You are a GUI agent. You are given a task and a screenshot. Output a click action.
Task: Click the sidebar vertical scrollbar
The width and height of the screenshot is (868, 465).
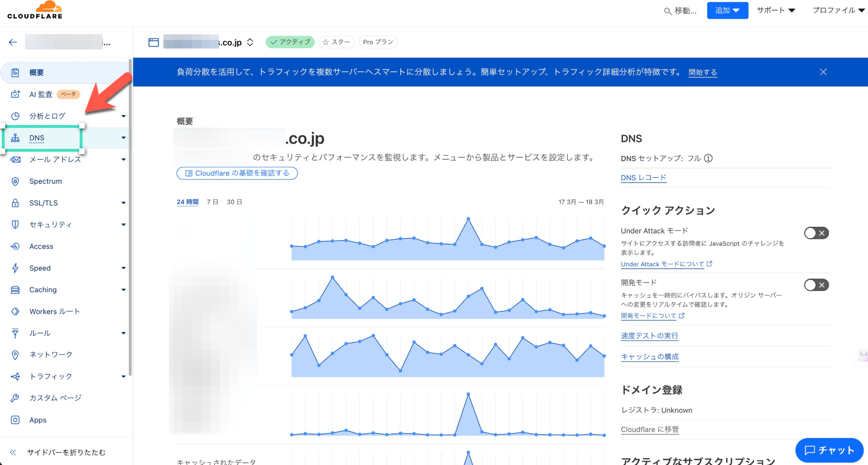[130, 217]
